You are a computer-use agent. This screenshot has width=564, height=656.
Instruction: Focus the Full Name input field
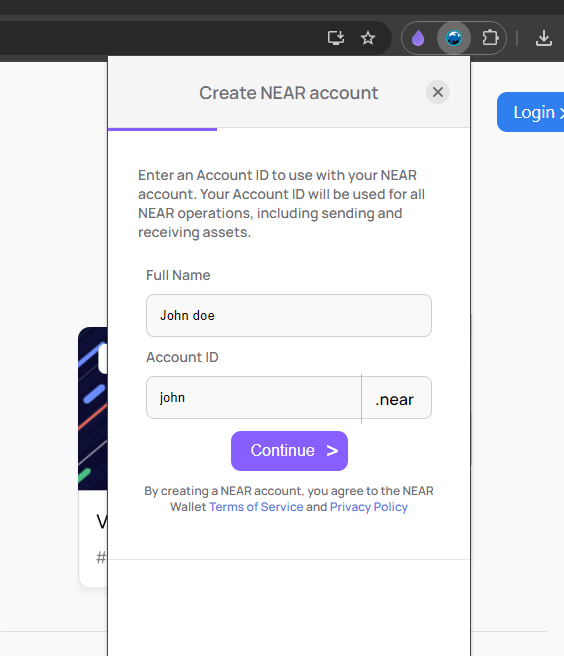(289, 315)
